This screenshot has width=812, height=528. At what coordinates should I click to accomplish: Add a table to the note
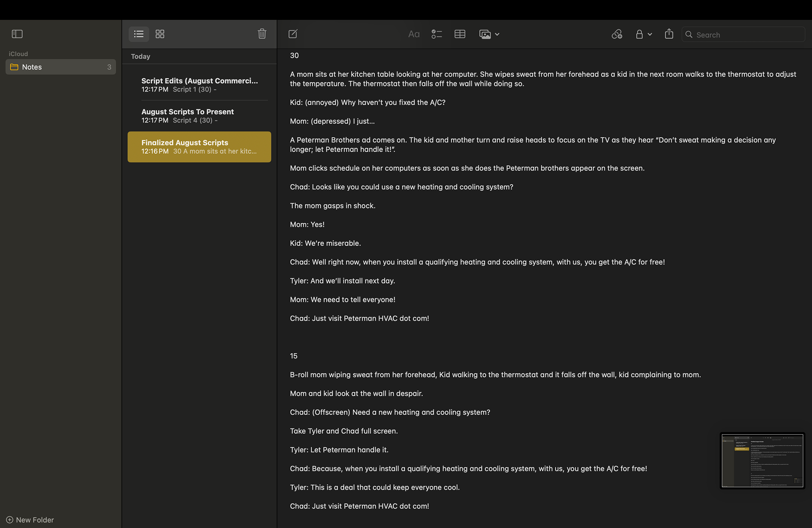460,34
